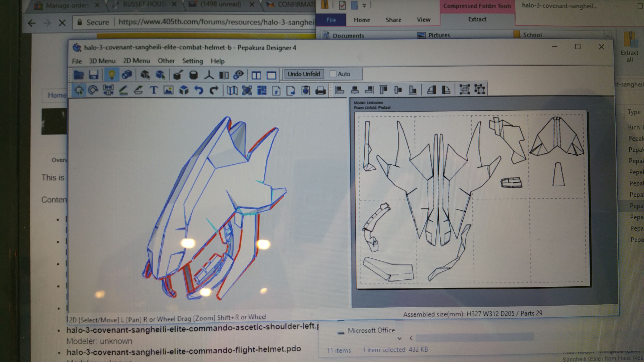Choose the Insert image tool icon
The image size is (644, 362).
pyautogui.click(x=169, y=90)
